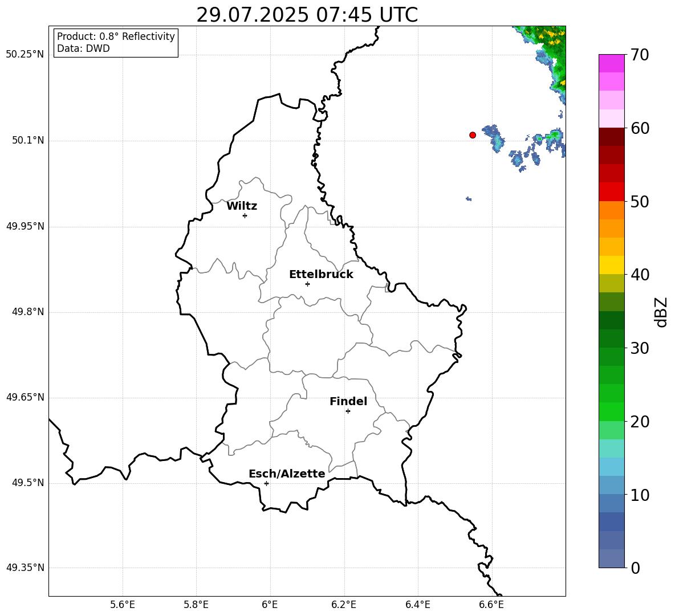This screenshot has width=675, height=616.
Task: Click the light blue swatch above 10
Action: pos(612,485)
